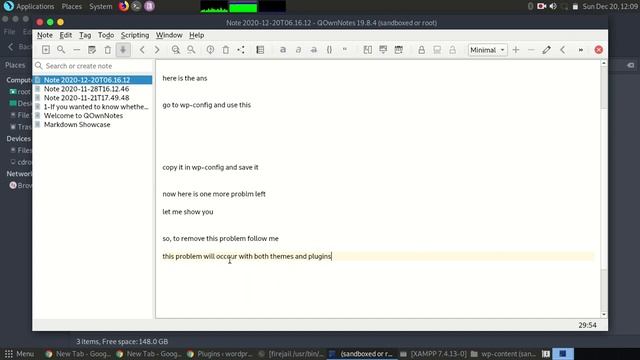Open the todo list checklist icon
Screen dimensions: 640x360
click(x=92, y=50)
